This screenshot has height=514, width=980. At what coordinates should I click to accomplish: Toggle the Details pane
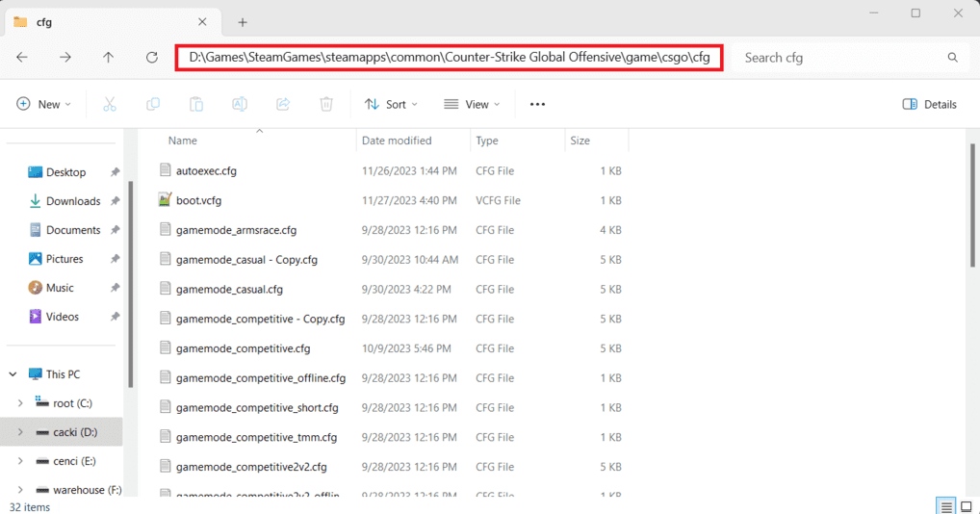tap(929, 104)
